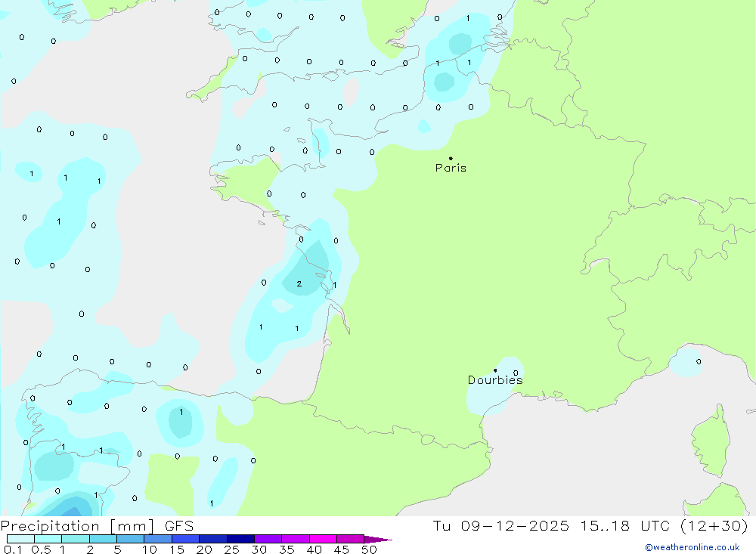
Task: Click the weatheronline.co.uk copyright link
Action: point(692,547)
